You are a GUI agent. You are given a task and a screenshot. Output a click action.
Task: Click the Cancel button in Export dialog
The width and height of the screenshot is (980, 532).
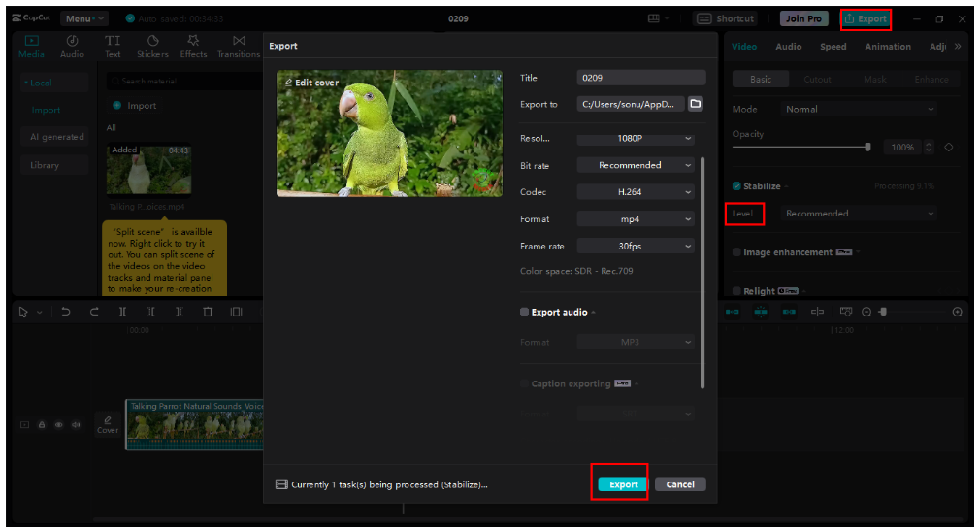[680, 484]
